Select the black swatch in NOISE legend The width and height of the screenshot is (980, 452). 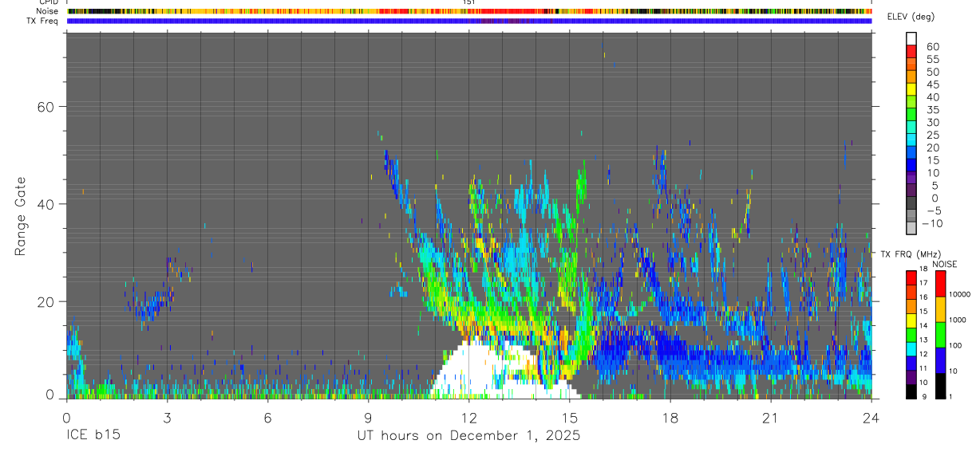[x=939, y=386]
